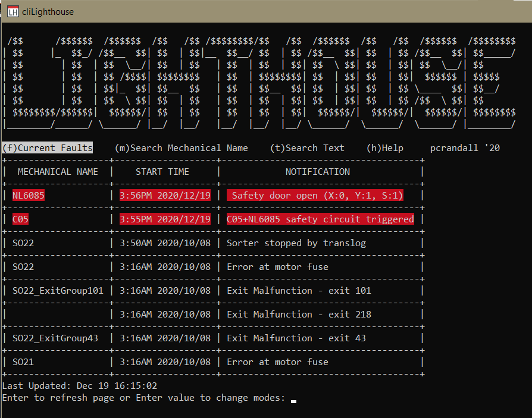The image size is (532, 418).
Task: Open the (h)Help option
Action: (385, 148)
